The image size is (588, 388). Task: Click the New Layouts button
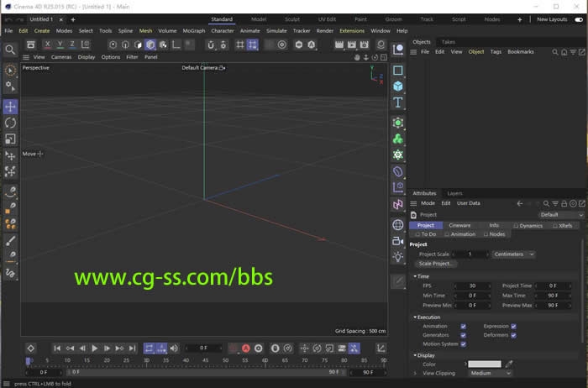(x=552, y=18)
